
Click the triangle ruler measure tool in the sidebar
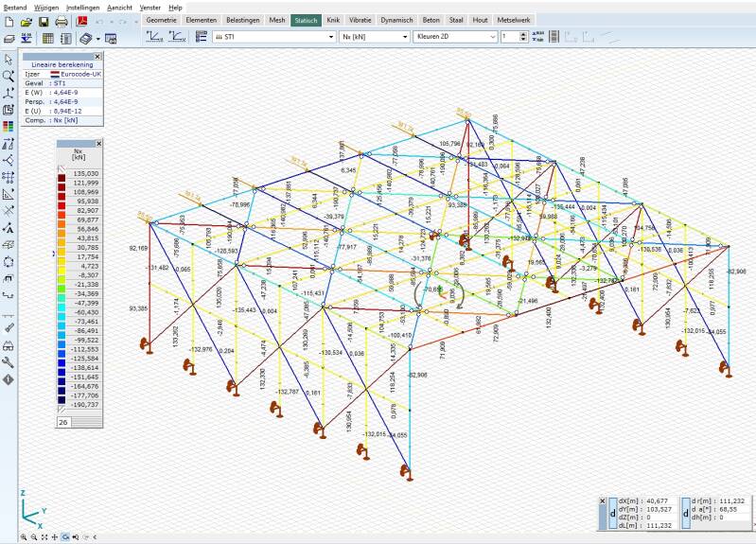9,194
